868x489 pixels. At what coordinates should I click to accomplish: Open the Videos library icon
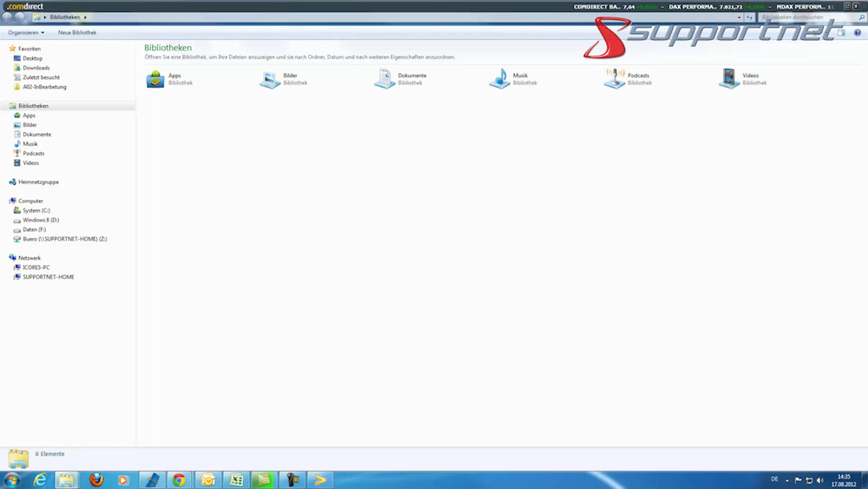click(729, 79)
